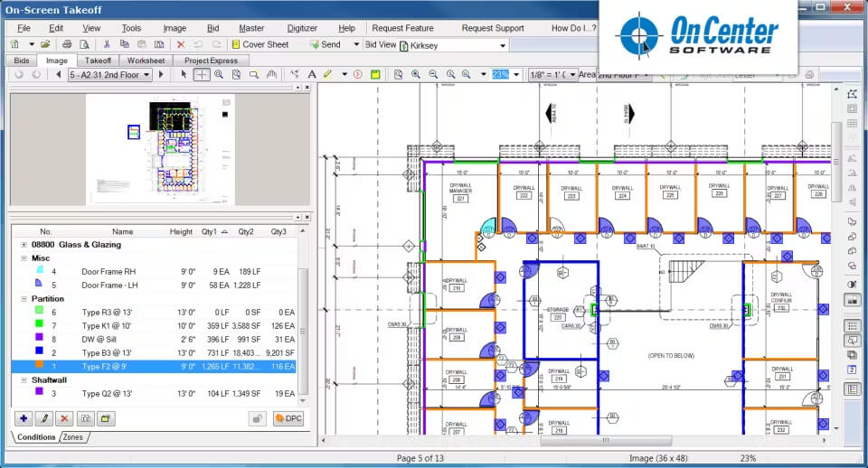Click the pencil edit condition button
Image resolution: width=868 pixels, height=468 pixels.
pyautogui.click(x=44, y=419)
